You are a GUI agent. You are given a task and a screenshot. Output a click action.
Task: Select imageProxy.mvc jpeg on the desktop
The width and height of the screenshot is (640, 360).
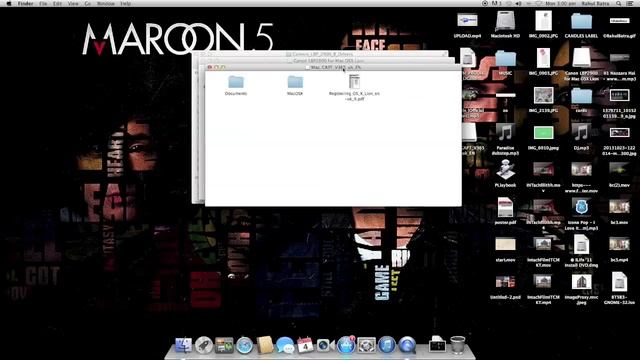581,282
